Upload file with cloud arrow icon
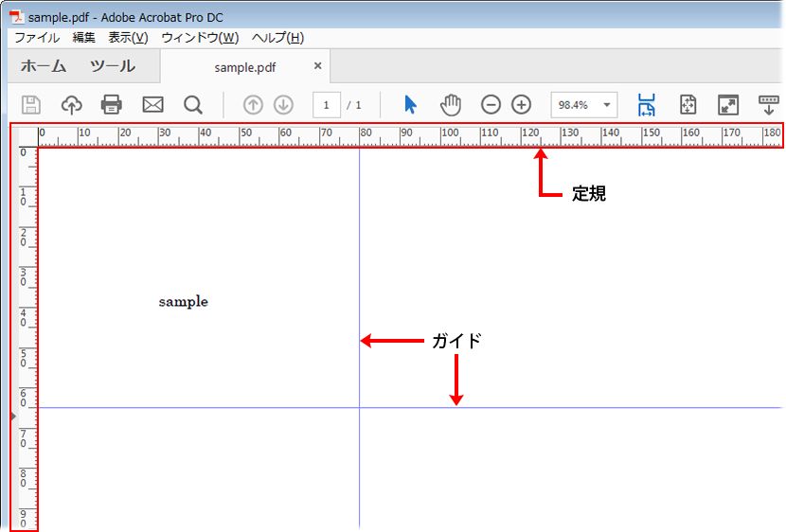Screen dimensions: 786x532 point(72,105)
